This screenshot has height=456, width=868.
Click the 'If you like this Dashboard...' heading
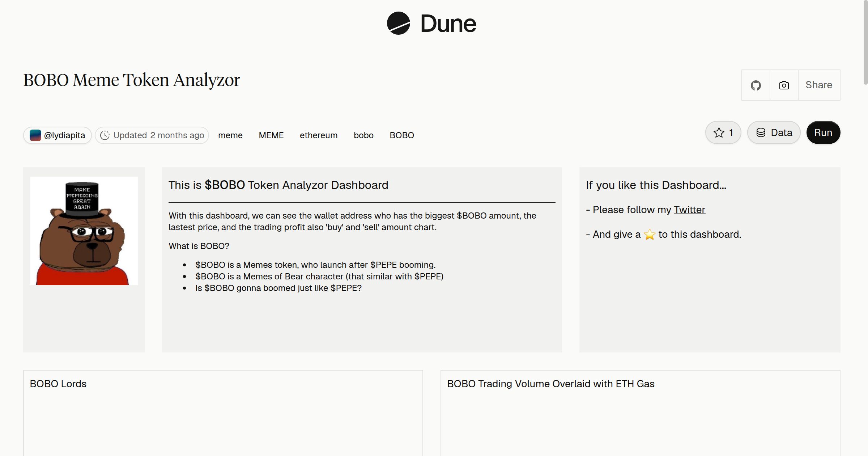656,185
